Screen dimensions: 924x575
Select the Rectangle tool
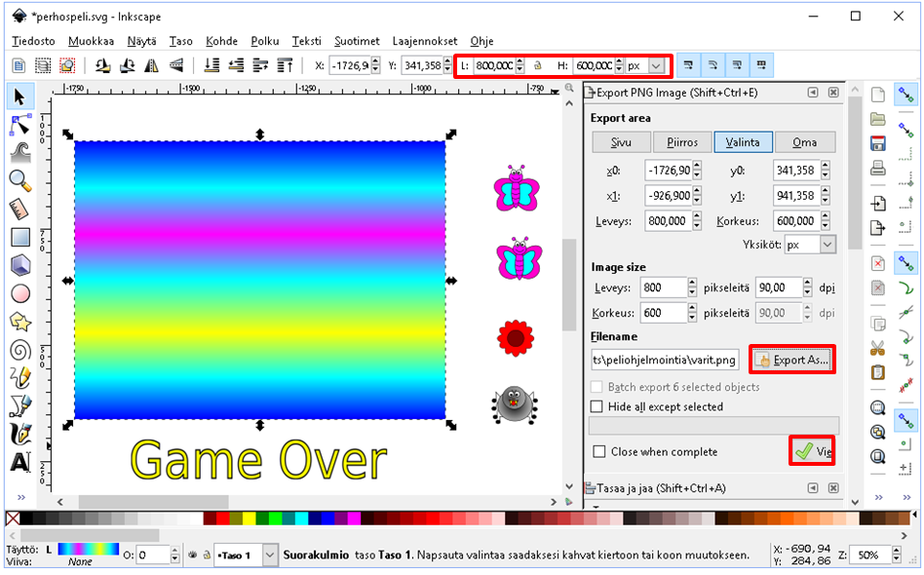click(x=19, y=237)
